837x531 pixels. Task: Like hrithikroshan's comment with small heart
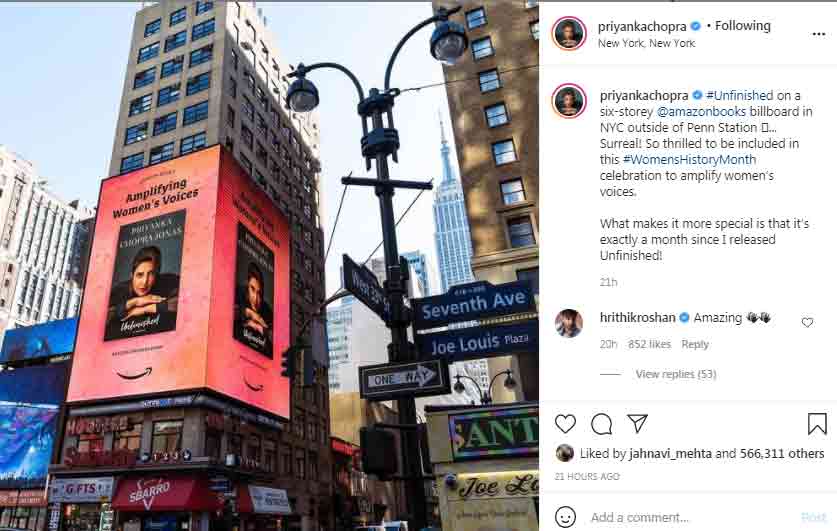point(807,322)
